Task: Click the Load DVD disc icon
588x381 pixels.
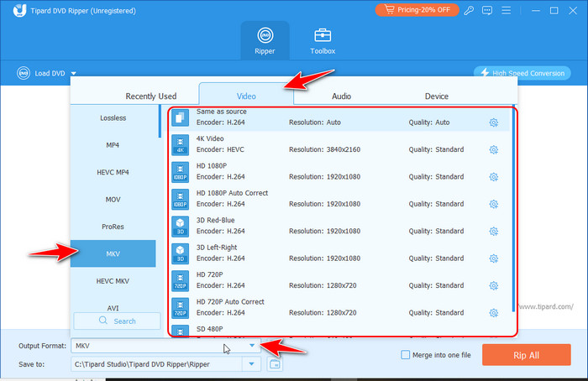Action: (24, 73)
